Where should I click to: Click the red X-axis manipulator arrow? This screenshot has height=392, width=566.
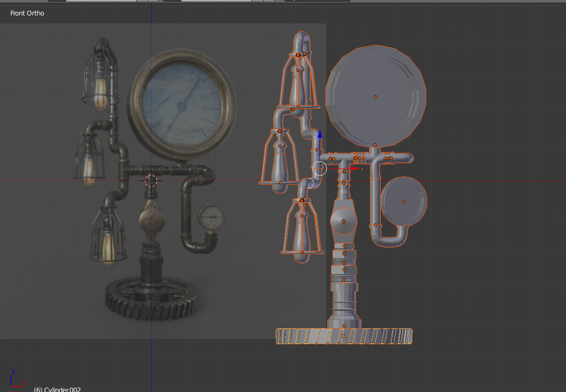coord(354,167)
